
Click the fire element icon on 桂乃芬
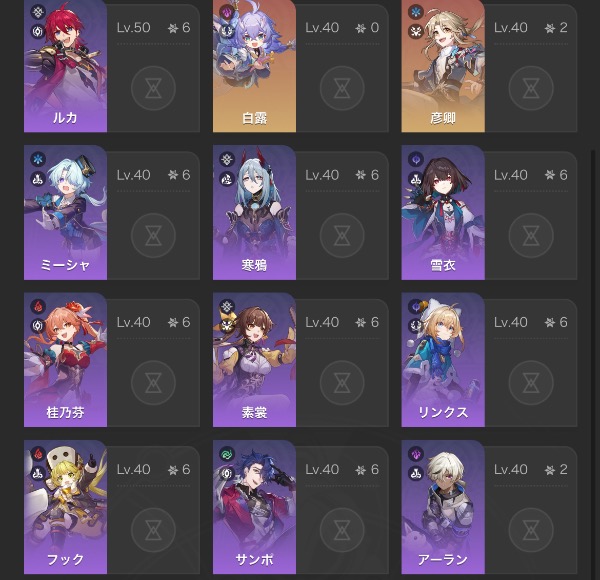point(38,306)
